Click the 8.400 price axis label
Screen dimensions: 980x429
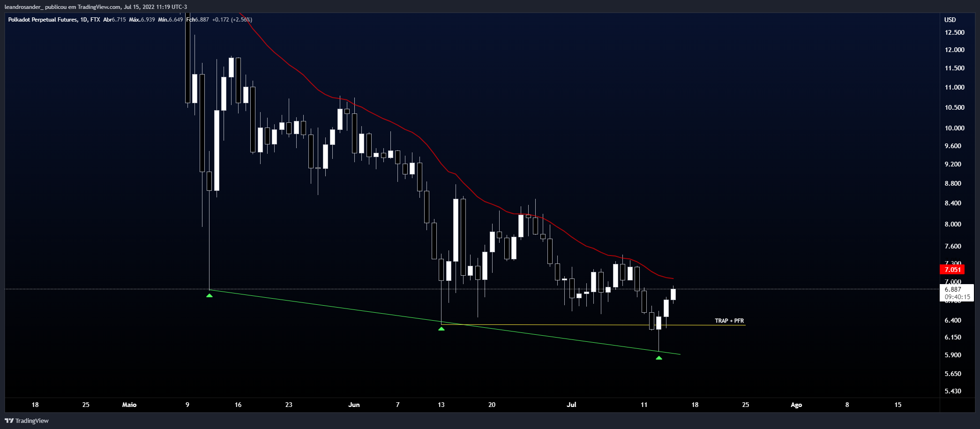point(953,203)
